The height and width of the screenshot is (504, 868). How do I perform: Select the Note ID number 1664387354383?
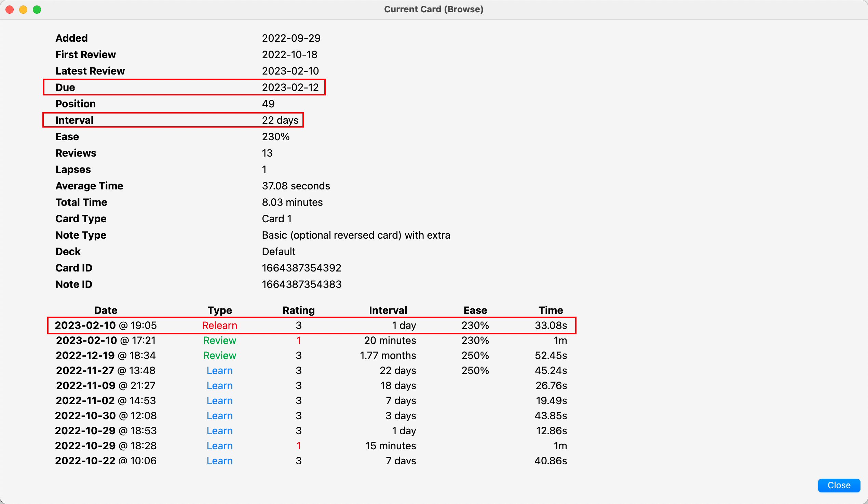point(301,284)
